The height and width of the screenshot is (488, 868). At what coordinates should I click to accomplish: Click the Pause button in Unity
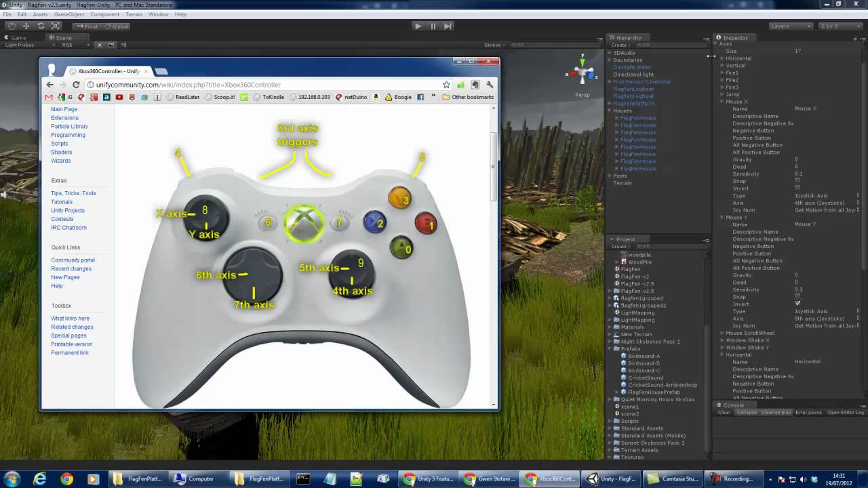click(x=433, y=26)
